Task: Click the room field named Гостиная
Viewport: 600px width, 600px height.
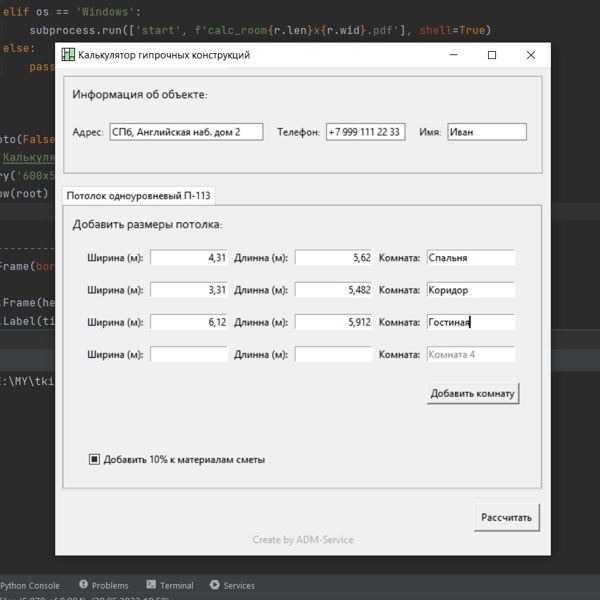Action: tap(470, 322)
